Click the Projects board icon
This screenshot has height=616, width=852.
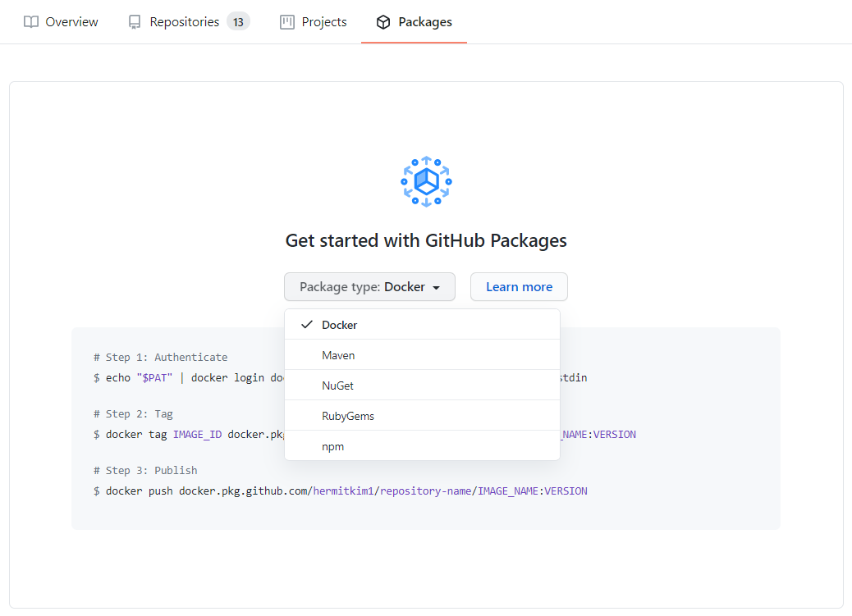pos(287,21)
